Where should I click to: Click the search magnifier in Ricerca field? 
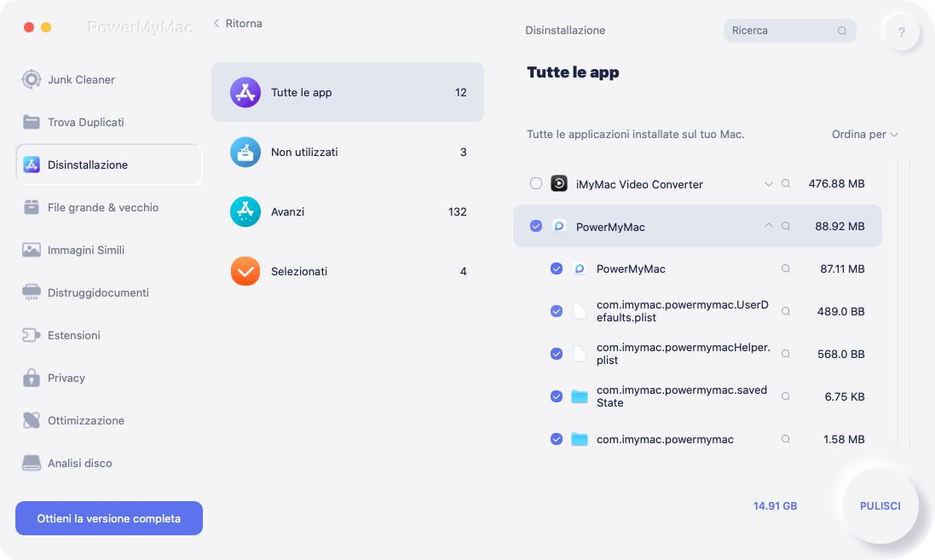click(x=842, y=31)
